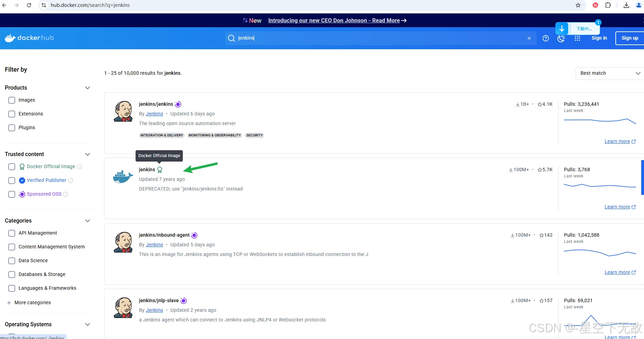Open the Best match sort dropdown
644x339 pixels.
tap(610, 73)
